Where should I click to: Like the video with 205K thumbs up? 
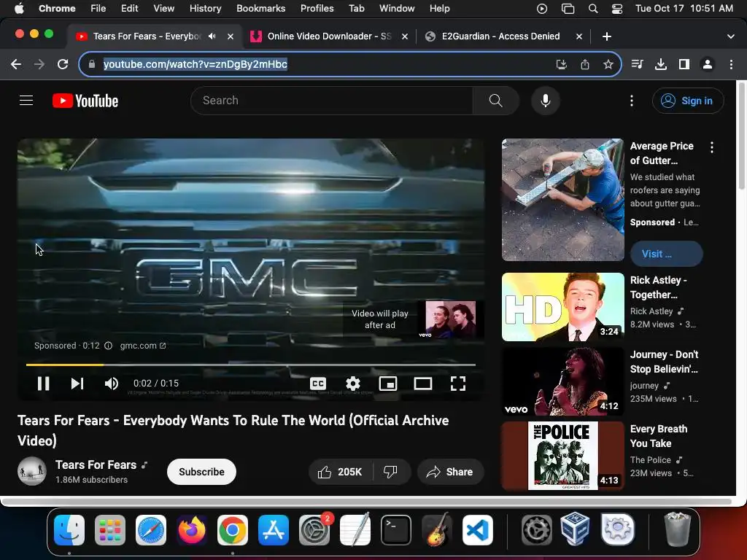[340, 472]
